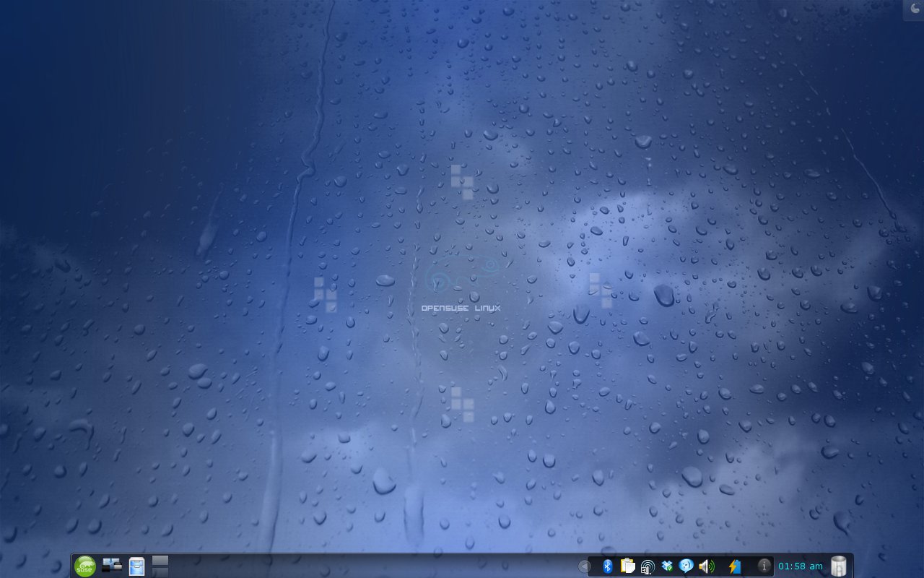Open the Klipper clipboard tray icon
The width and height of the screenshot is (924, 578).
(627, 566)
